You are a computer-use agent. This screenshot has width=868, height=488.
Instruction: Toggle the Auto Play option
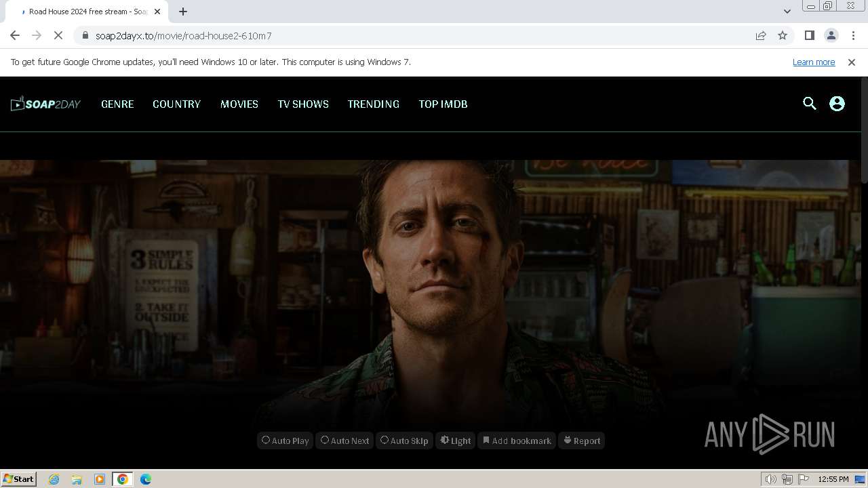point(285,441)
